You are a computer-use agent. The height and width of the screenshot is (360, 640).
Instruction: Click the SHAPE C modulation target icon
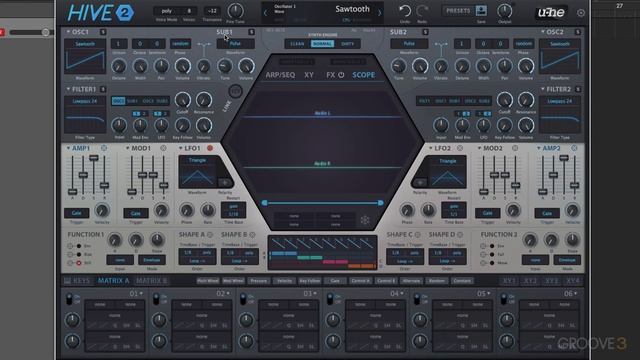417,235
